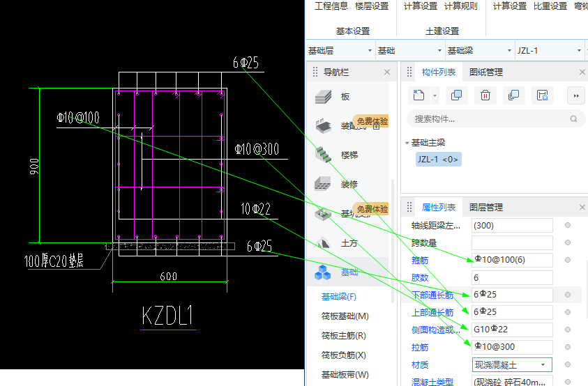Click the copy component icon
The height and width of the screenshot is (386, 588).
(x=456, y=95)
